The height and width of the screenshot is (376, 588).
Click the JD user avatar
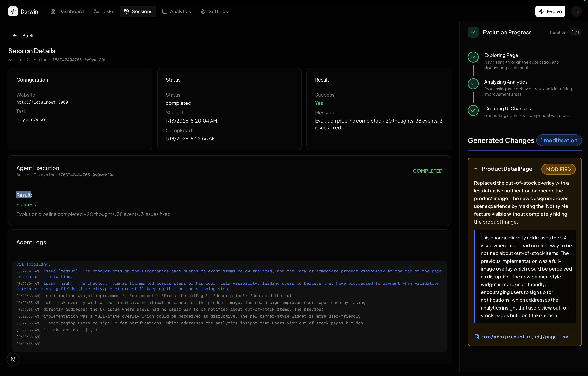[576, 11]
